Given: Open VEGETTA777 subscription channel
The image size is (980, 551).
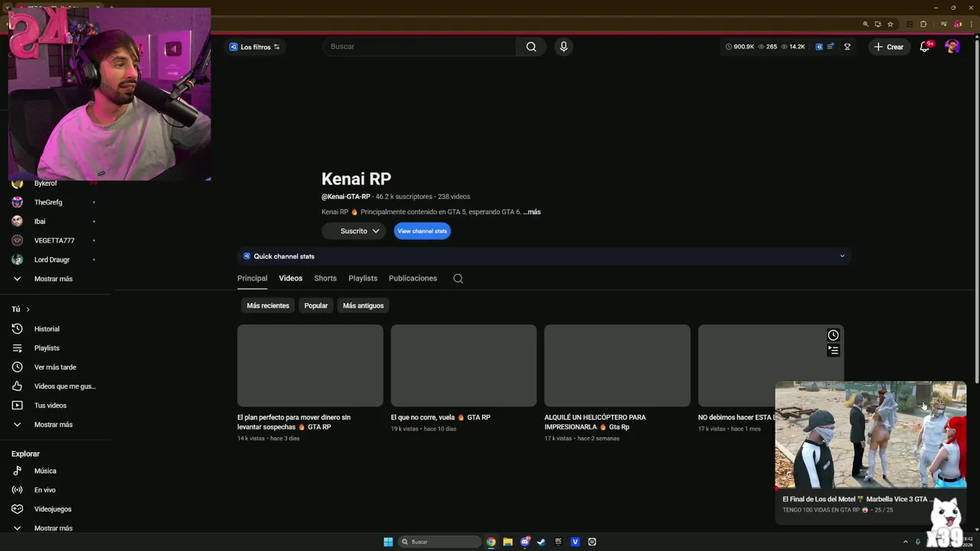Looking at the screenshot, I should pyautogui.click(x=54, y=240).
